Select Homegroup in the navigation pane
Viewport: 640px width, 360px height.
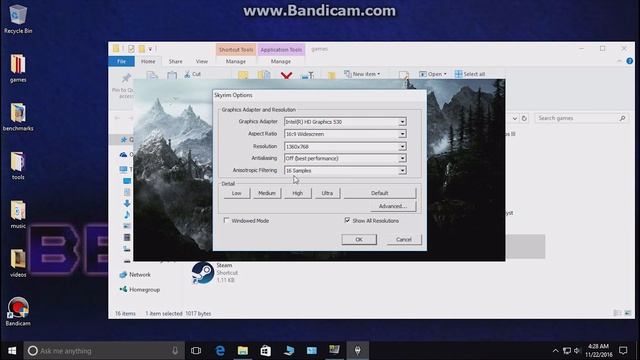click(140, 289)
